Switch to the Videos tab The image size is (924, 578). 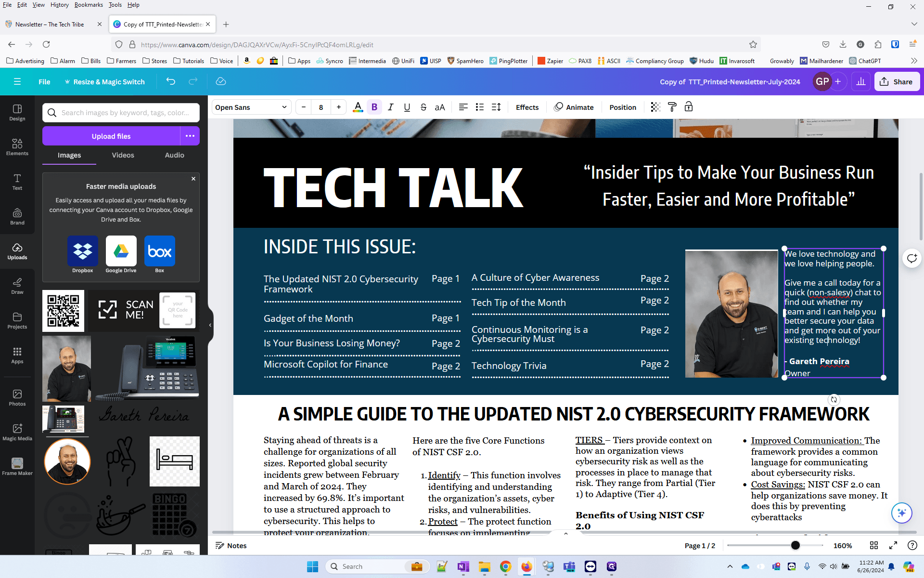[x=123, y=155]
